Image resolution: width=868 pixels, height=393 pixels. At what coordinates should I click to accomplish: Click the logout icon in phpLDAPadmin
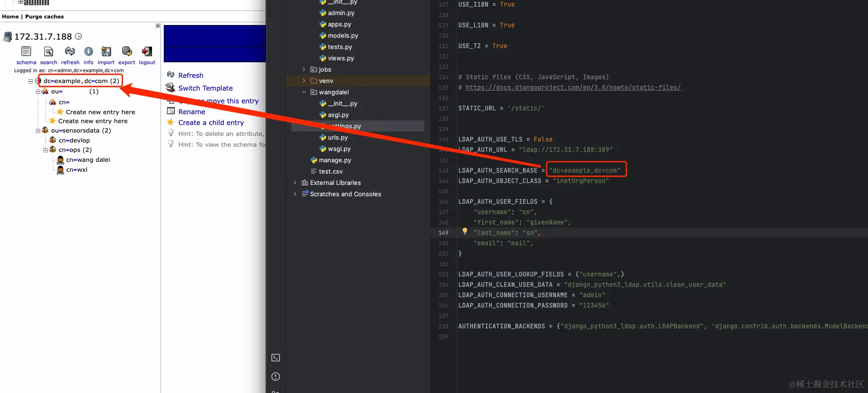tap(147, 51)
